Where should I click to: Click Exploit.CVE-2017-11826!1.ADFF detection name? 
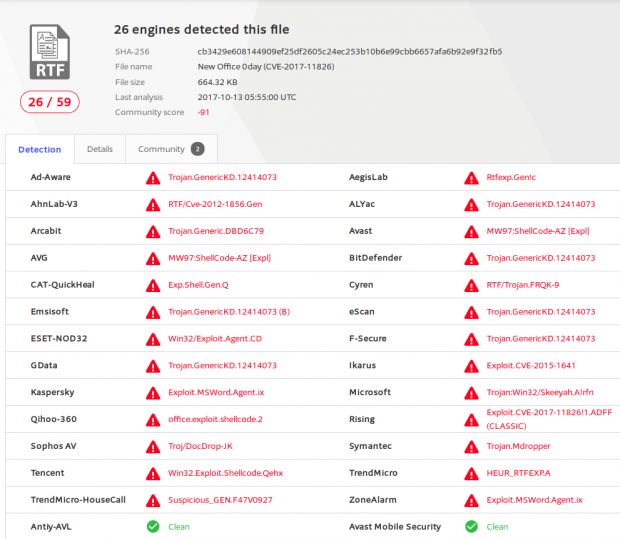pyautogui.click(x=549, y=419)
